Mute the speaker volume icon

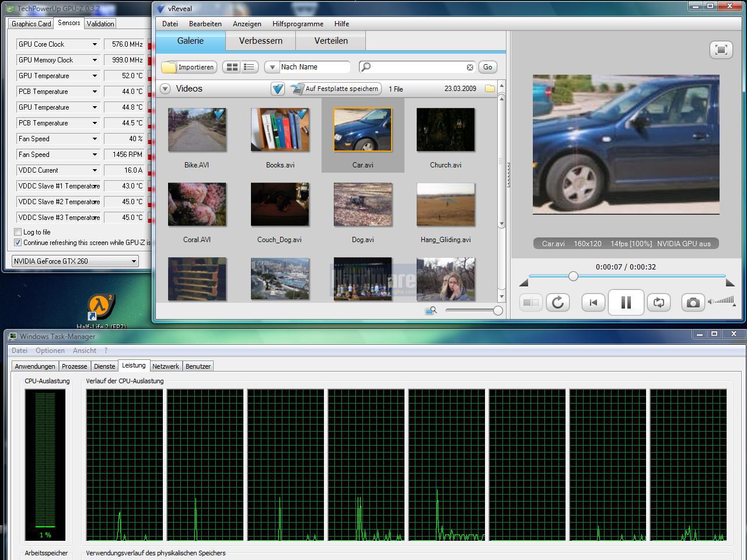[711, 302]
